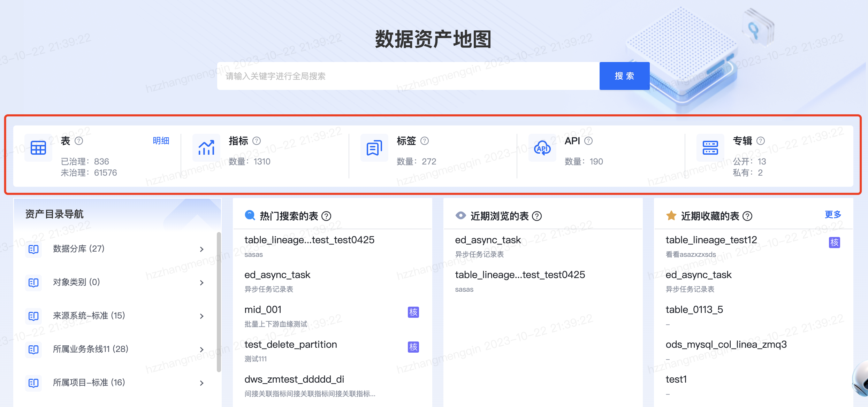The height and width of the screenshot is (407, 868).
Task: Click the book icon for 所属业务条线11
Action: point(33,349)
